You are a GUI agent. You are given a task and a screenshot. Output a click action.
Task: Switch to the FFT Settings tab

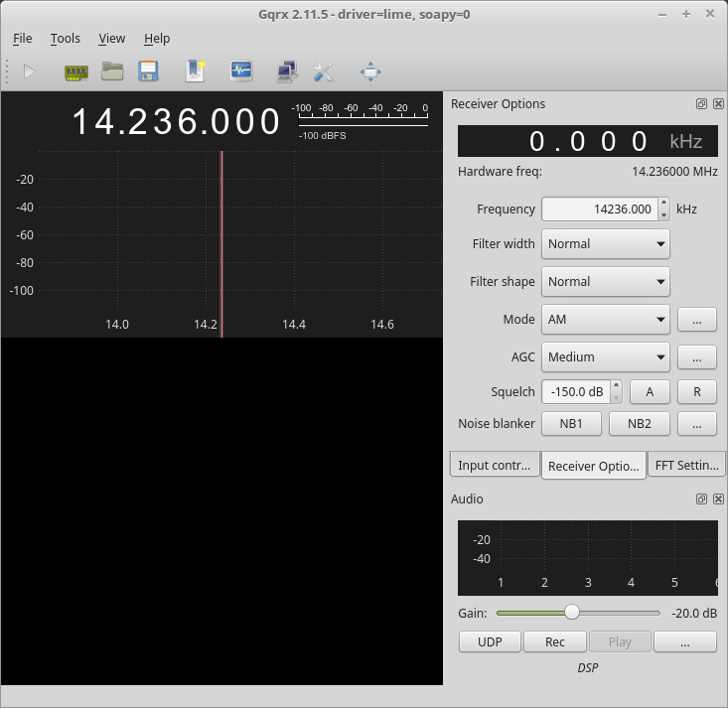[x=684, y=465]
